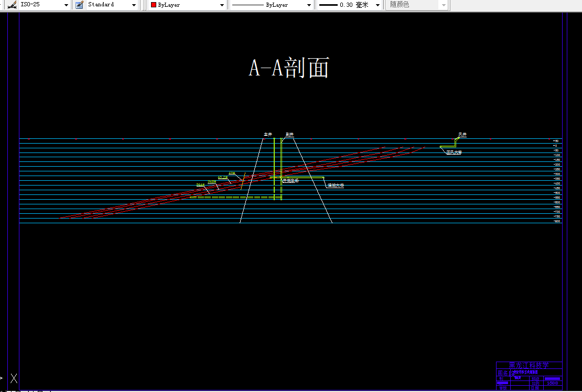Expand the Standard table style dropdown

point(134,5)
